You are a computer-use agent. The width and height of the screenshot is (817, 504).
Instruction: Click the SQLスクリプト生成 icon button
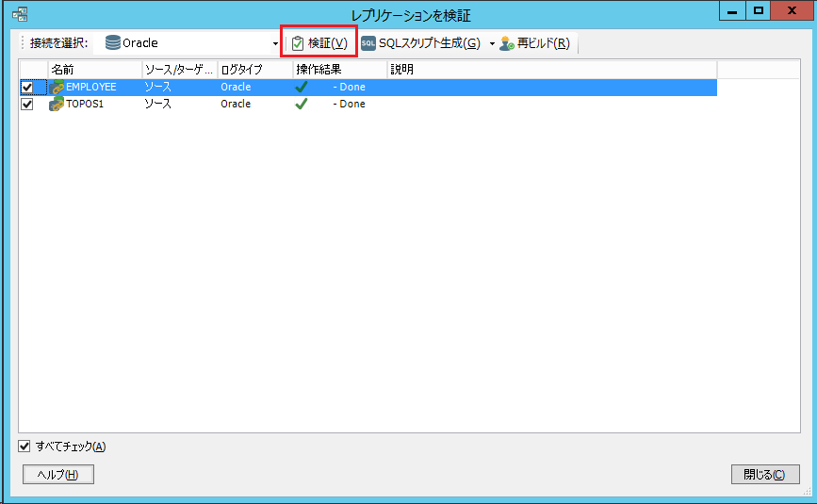tap(368, 43)
